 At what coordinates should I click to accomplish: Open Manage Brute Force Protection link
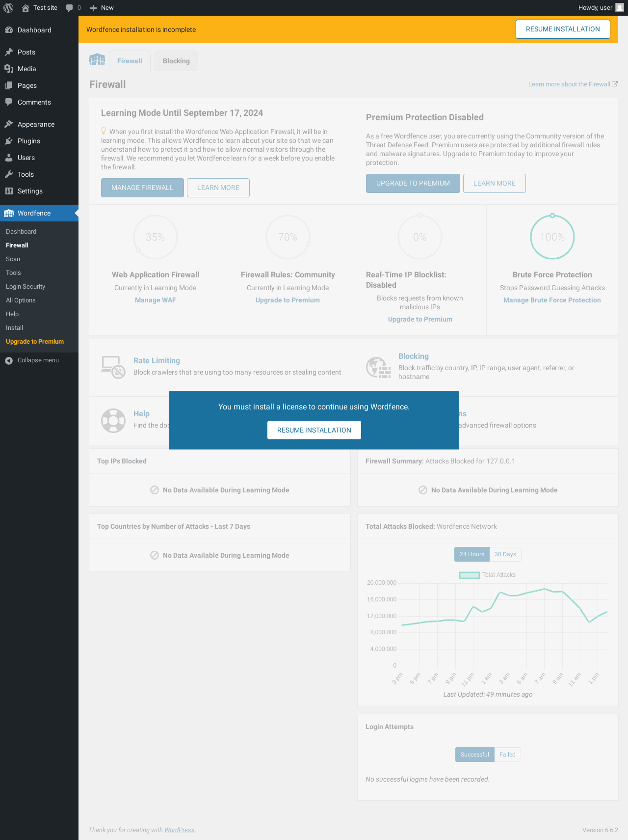click(552, 300)
